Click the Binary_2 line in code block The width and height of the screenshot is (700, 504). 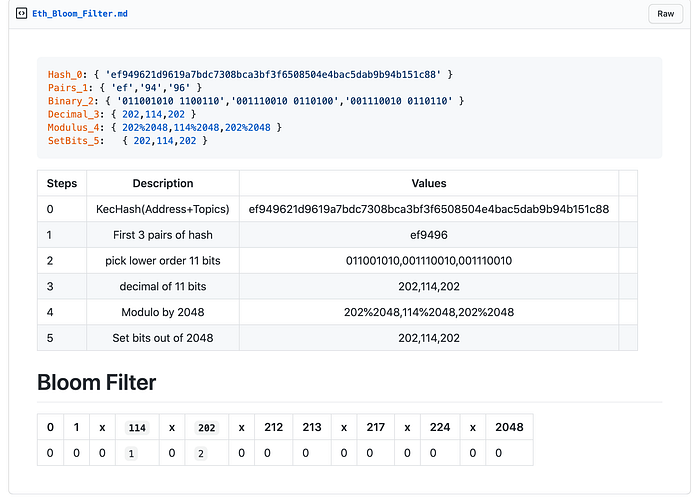[x=256, y=101]
